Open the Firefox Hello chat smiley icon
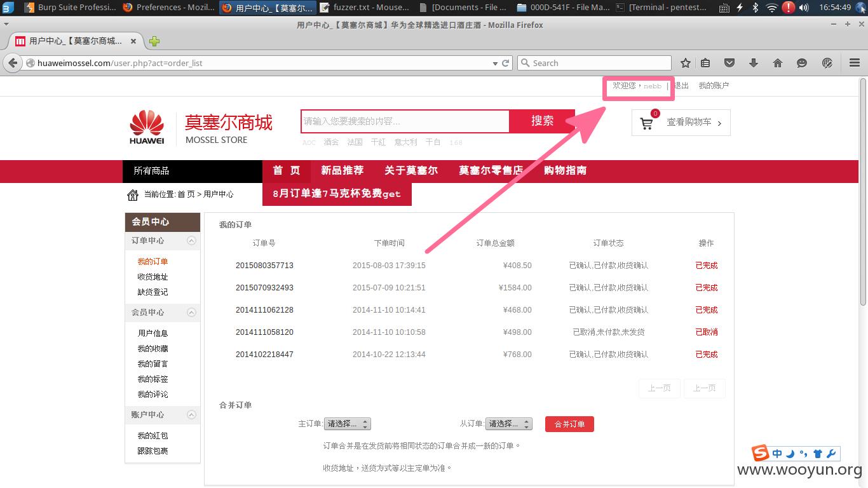 pos(802,63)
